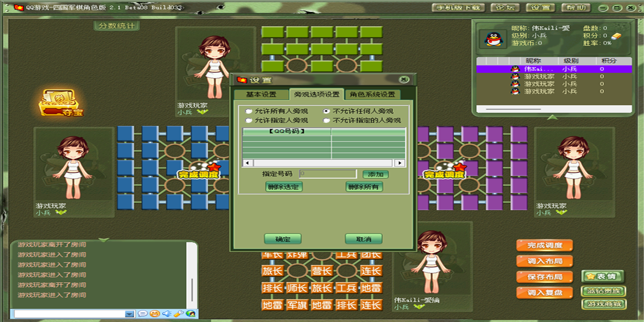Screen dimensions: 644x322
Task: Select 不允许任何人旁观 radio option
Action: [326, 111]
